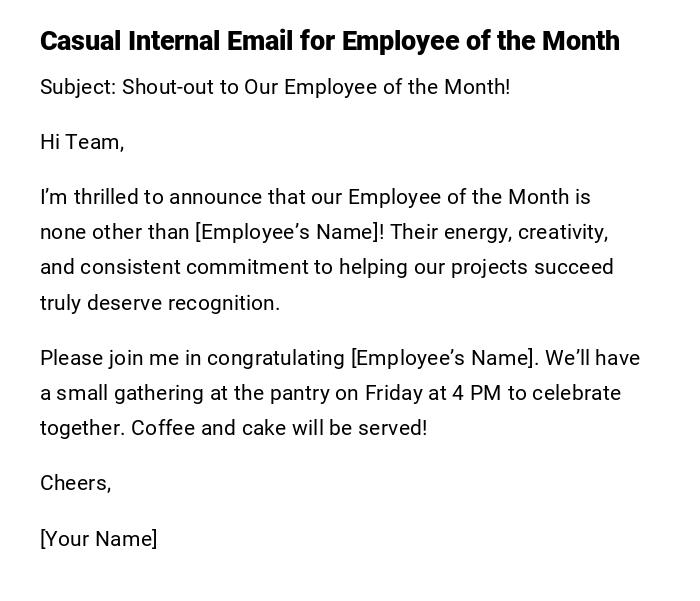The height and width of the screenshot is (601, 700).
Task: Click the "Cheers," sign-off line
Action: [x=76, y=483]
